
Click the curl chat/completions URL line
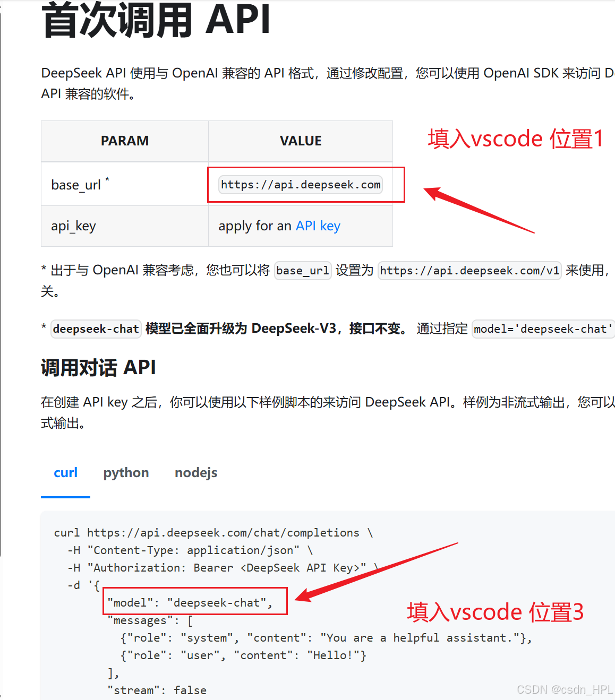click(x=213, y=533)
